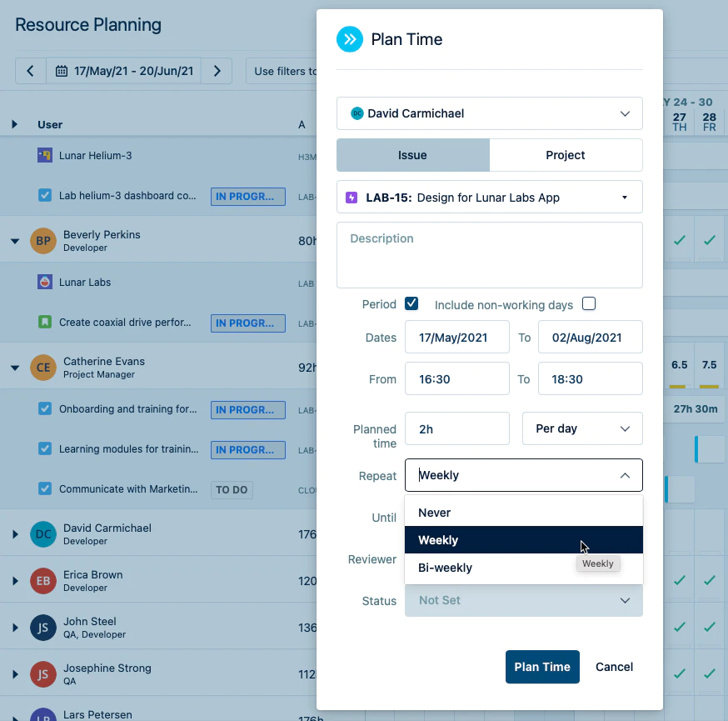Click the Lunar Helium-3 project icon
This screenshot has height=721, width=728.
click(x=45, y=155)
